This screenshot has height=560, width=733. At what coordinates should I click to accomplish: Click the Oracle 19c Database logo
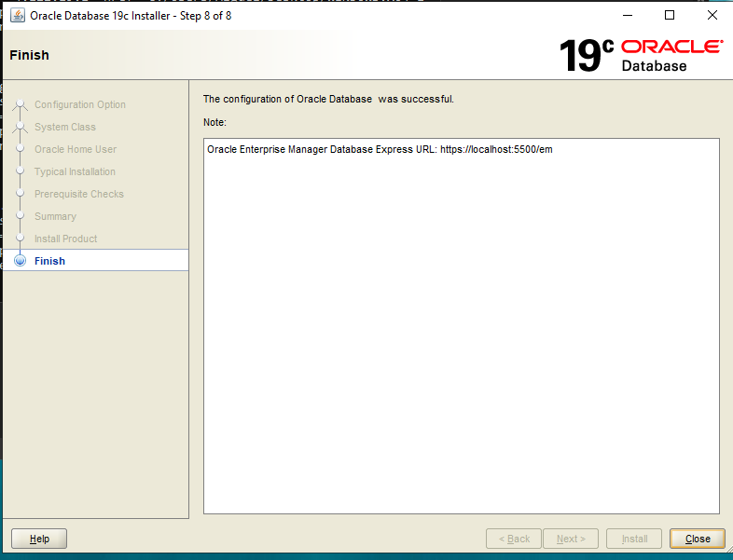[x=641, y=55]
